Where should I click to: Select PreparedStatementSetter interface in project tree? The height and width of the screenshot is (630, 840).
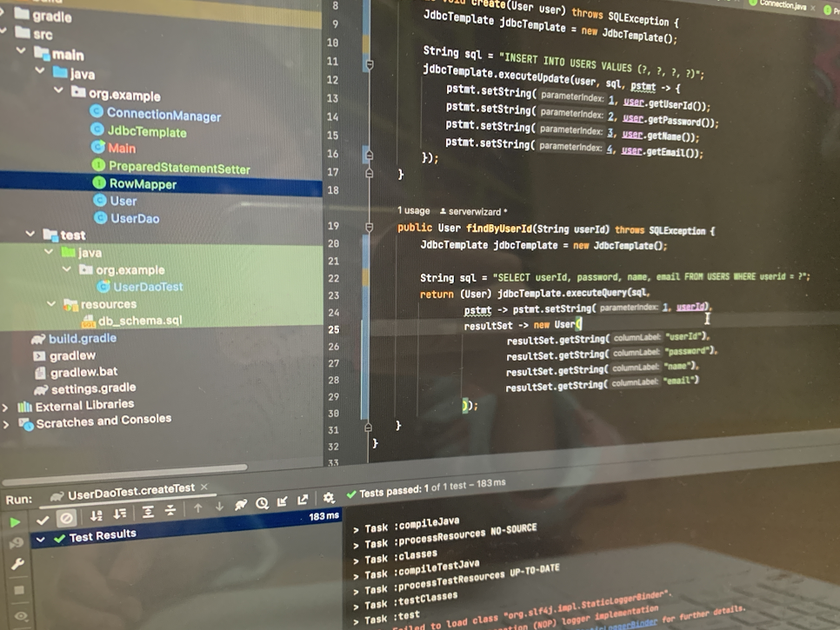tap(179, 168)
